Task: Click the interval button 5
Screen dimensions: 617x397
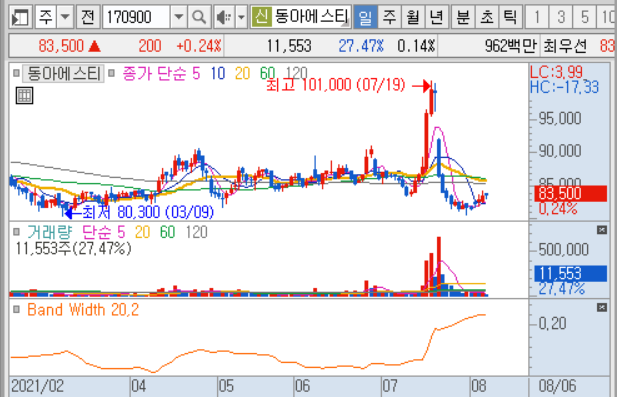Action: pyautogui.click(x=585, y=17)
